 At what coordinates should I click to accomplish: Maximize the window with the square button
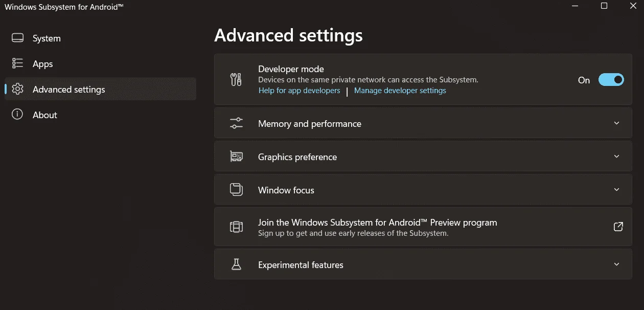(604, 6)
